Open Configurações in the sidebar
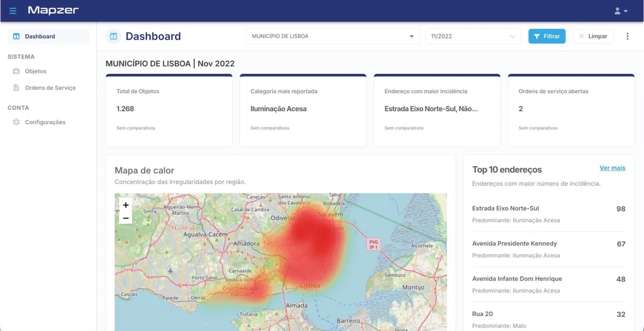Screen dimensions: 644x331 (45, 122)
